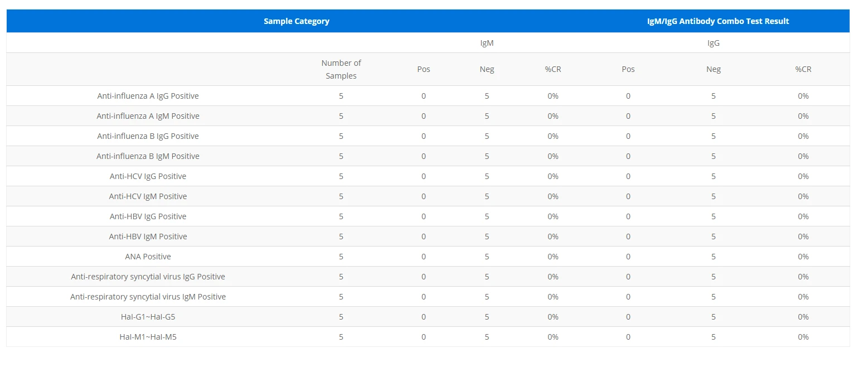Select the HaI-G1~HaI-G5 row label

pyautogui.click(x=148, y=317)
